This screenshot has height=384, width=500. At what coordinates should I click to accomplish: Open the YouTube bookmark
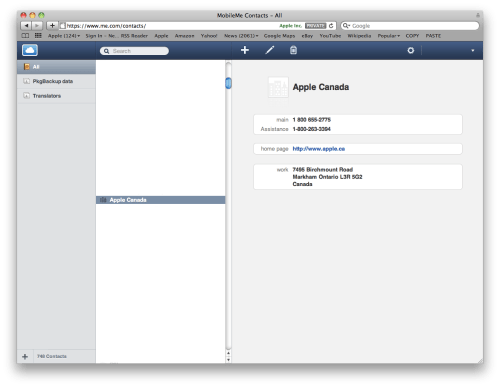330,36
